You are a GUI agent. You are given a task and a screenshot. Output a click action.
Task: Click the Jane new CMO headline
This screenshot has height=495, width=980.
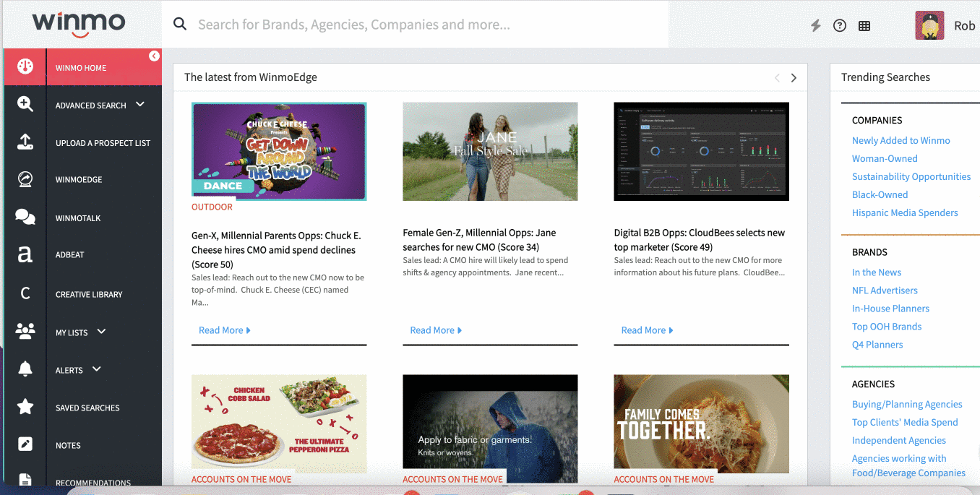coord(479,240)
